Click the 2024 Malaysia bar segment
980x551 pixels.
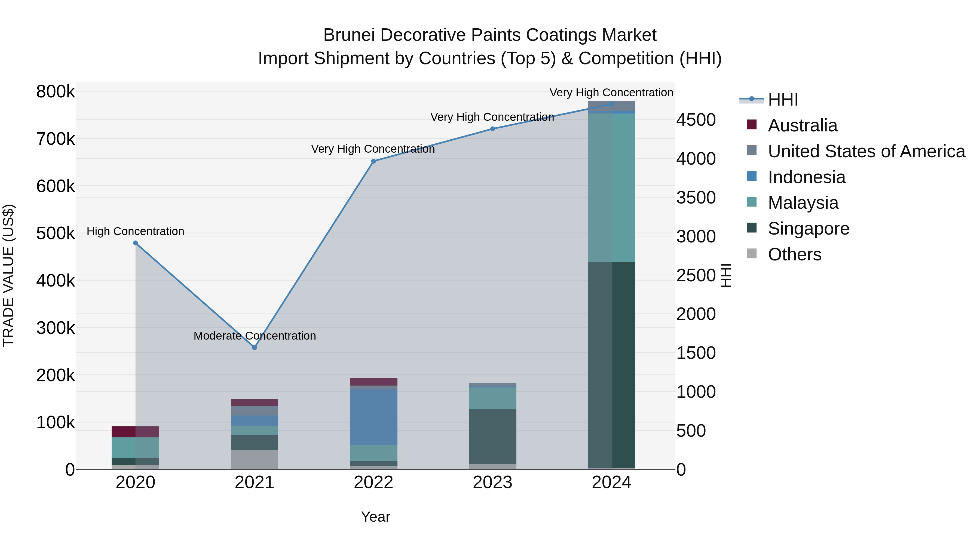(x=612, y=188)
